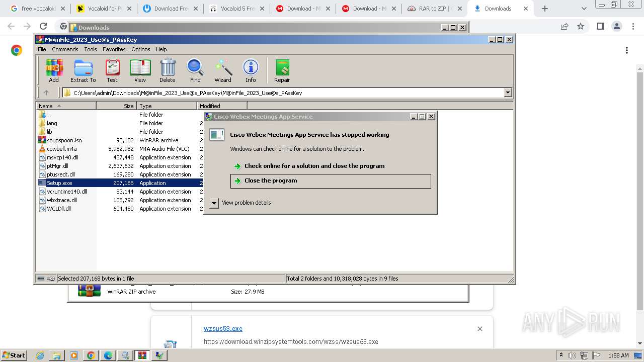Image resolution: width=644 pixels, height=362 pixels.
Task: Switch to 'Vocaloid 5 Free' tab
Action: (x=236, y=9)
